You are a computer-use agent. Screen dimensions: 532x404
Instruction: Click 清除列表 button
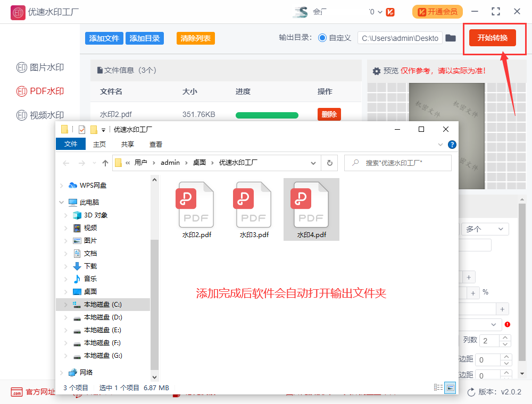[195, 38]
